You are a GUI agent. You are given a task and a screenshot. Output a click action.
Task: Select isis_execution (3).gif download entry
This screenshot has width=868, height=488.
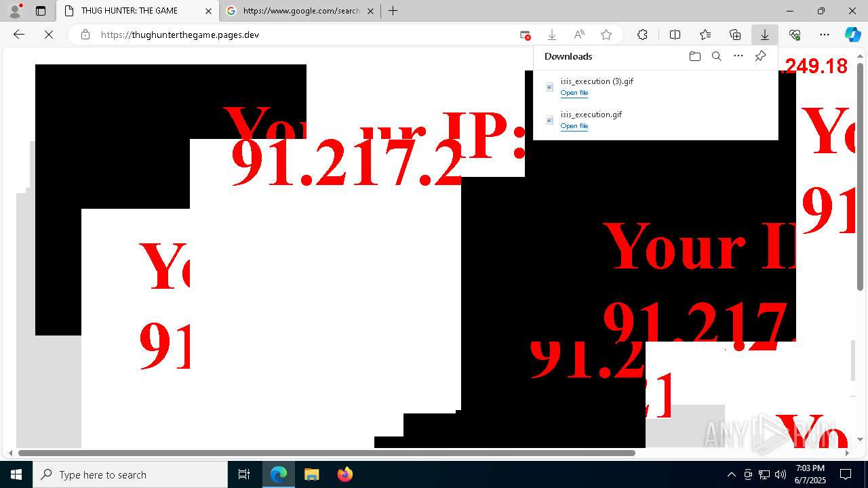coord(655,87)
